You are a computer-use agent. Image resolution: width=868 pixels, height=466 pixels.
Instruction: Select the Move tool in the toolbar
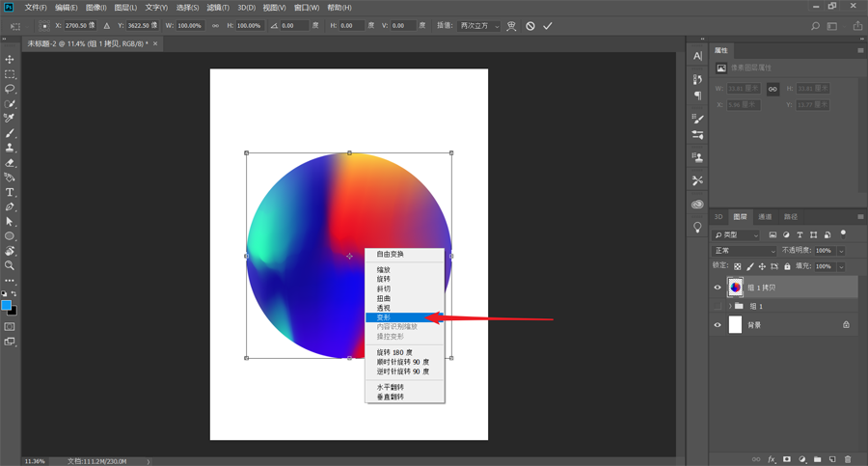[x=10, y=60]
